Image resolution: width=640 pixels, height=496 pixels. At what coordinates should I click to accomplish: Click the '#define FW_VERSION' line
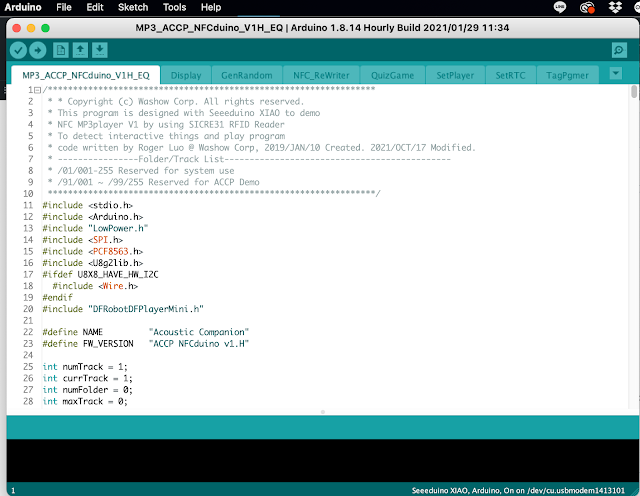tap(146, 343)
